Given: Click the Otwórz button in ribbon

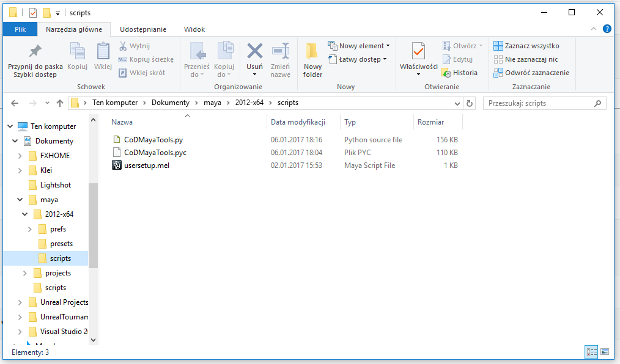Looking at the screenshot, I should (x=463, y=46).
